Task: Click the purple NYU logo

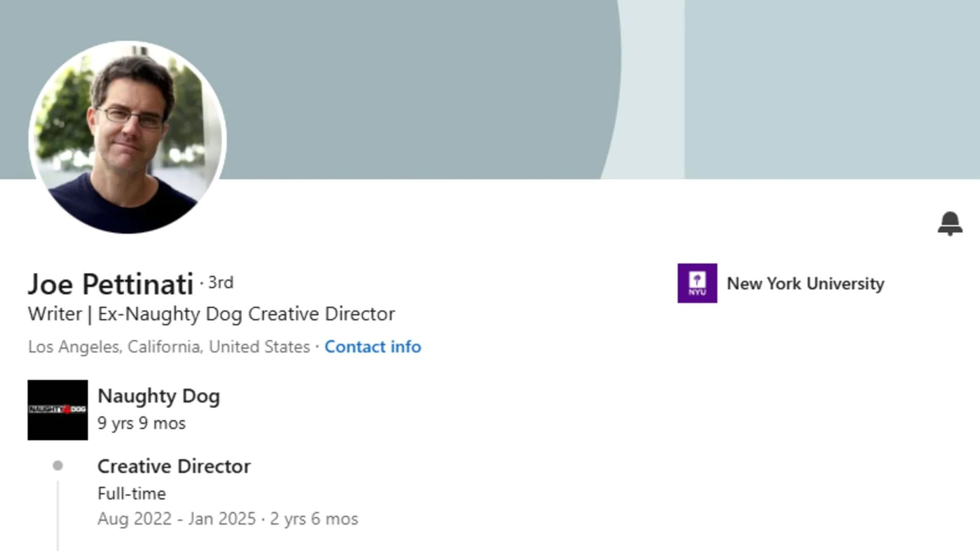Action: (x=697, y=283)
